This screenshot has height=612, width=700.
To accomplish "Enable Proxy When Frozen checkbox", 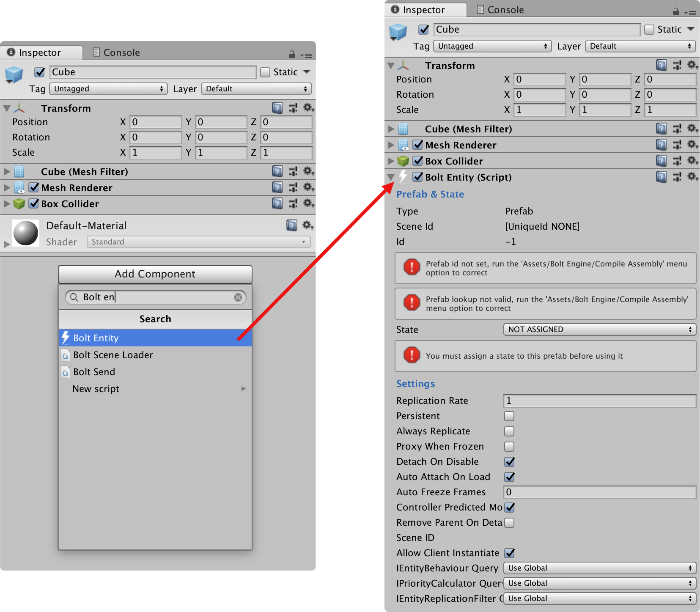I will pyautogui.click(x=509, y=447).
